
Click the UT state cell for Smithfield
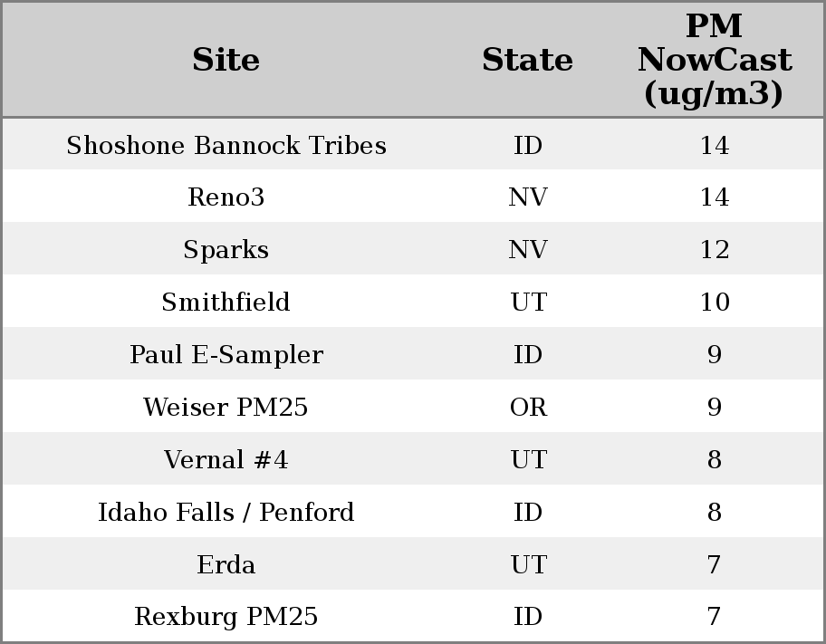click(528, 303)
